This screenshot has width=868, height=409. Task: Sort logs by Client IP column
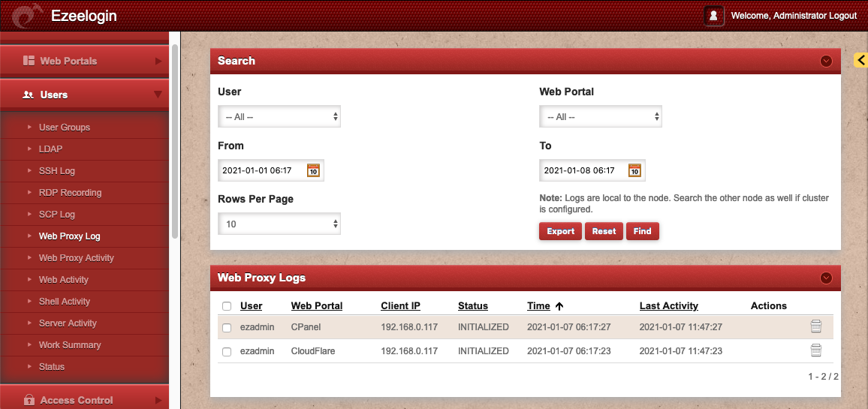[x=400, y=305]
